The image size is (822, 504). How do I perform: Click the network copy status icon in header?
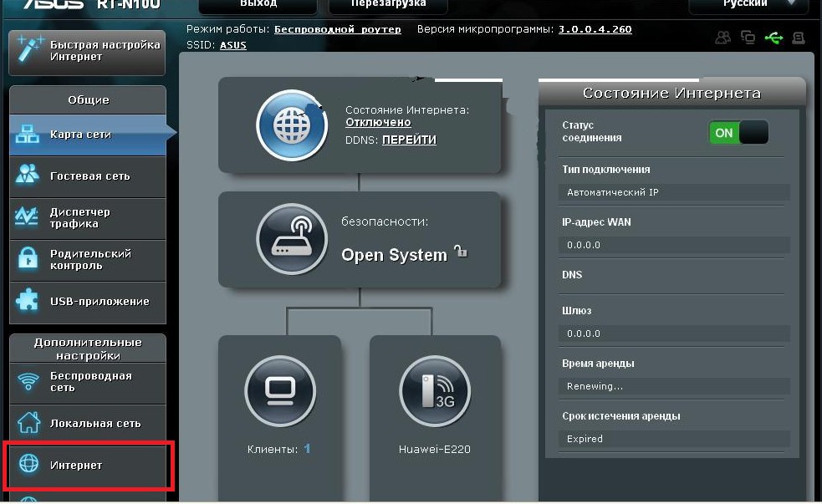[x=748, y=38]
